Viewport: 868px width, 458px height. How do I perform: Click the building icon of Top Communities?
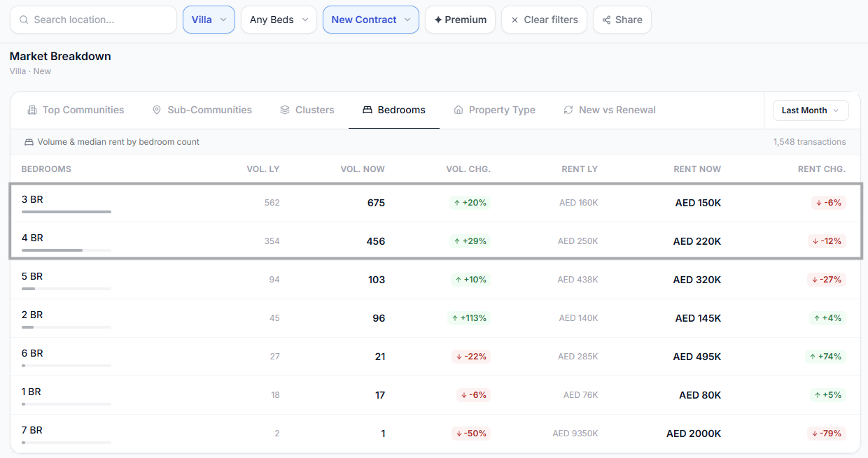click(32, 110)
